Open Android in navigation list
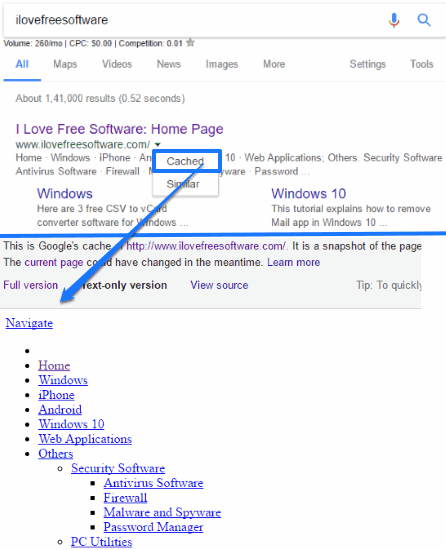 60,410
